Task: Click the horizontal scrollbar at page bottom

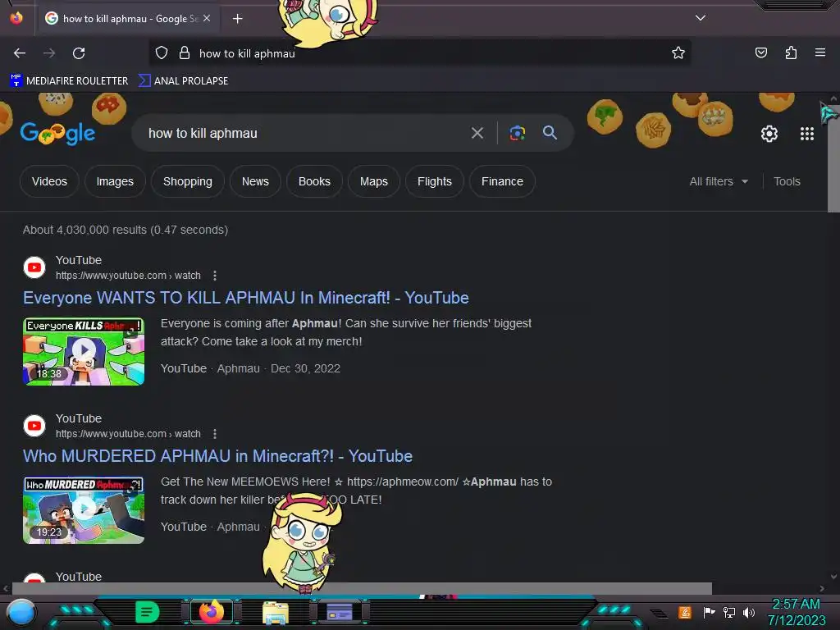Action: pos(362,588)
